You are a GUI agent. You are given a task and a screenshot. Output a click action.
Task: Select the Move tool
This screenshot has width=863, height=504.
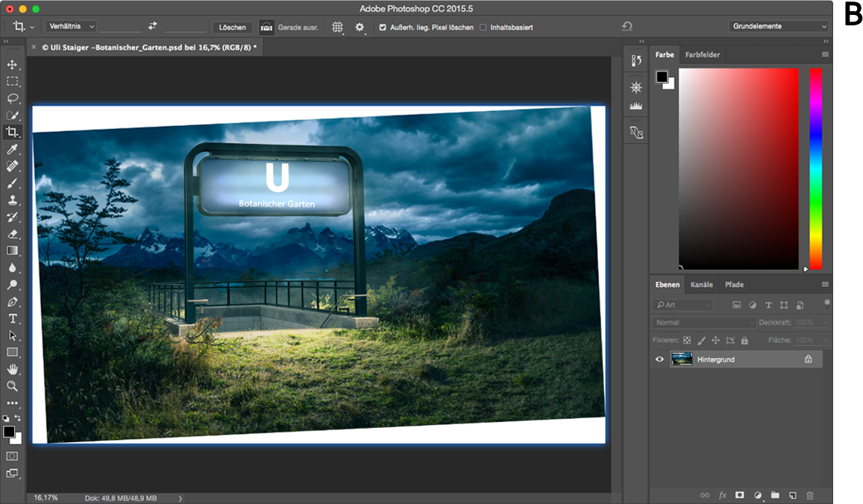(12, 64)
